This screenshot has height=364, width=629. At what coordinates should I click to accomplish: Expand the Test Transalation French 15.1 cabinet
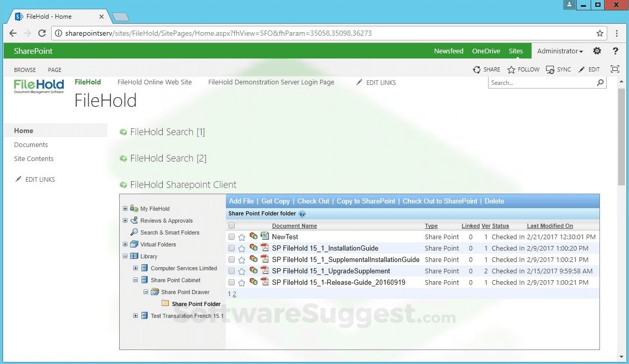click(x=135, y=315)
